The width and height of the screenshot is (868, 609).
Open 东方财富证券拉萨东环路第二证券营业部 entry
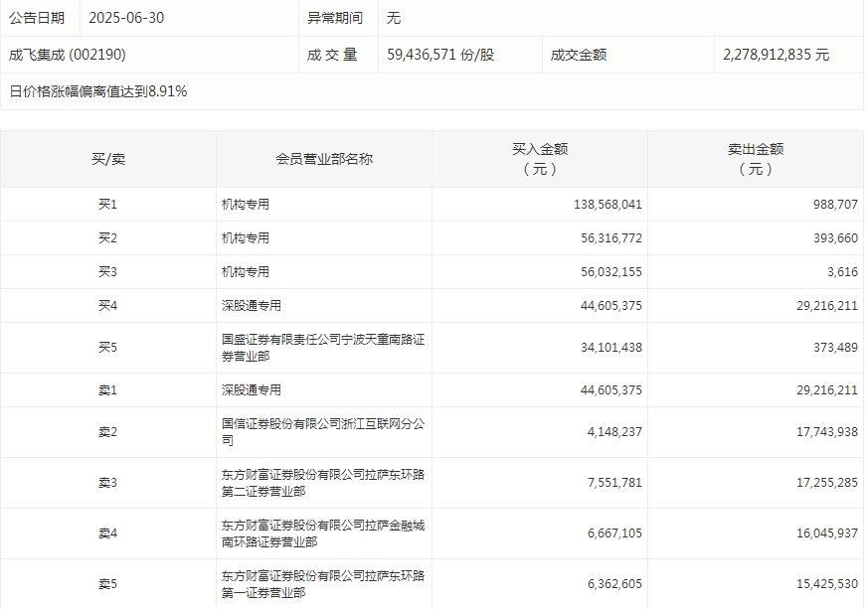(318, 483)
